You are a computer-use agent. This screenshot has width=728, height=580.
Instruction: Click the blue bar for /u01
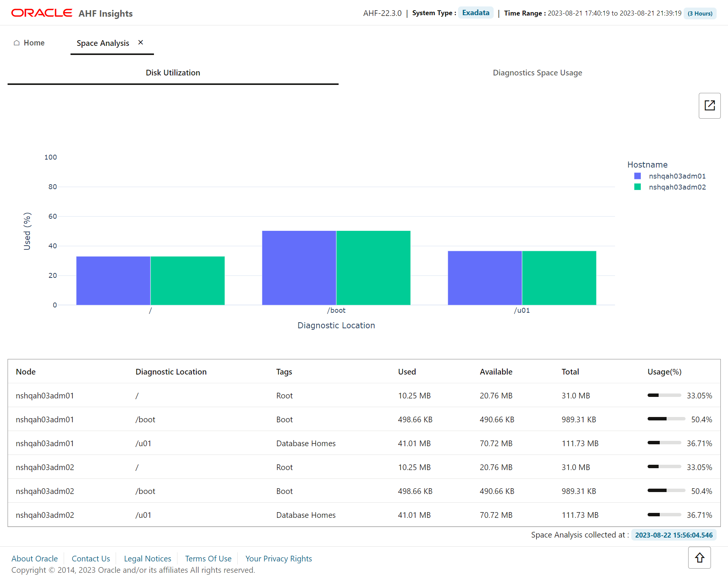click(x=485, y=278)
